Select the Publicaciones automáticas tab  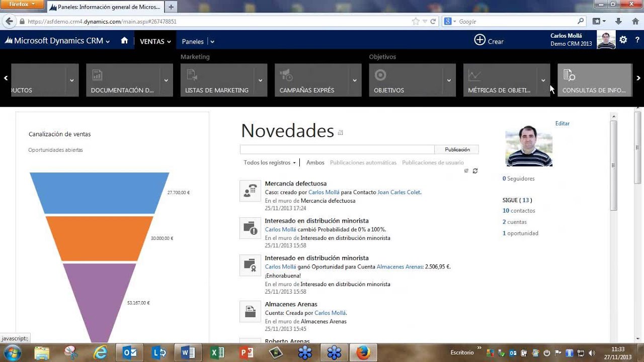click(x=363, y=162)
